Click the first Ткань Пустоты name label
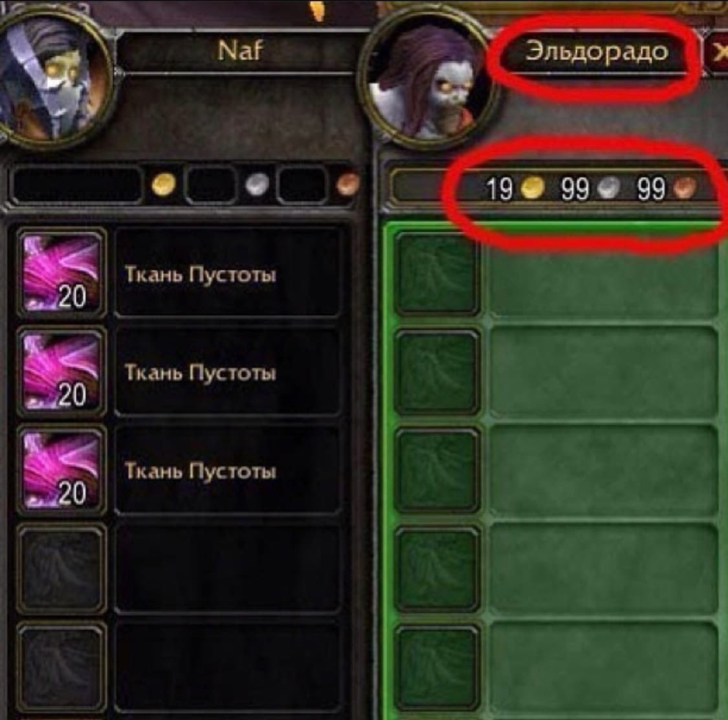This screenshot has height=720, width=728. 200,275
